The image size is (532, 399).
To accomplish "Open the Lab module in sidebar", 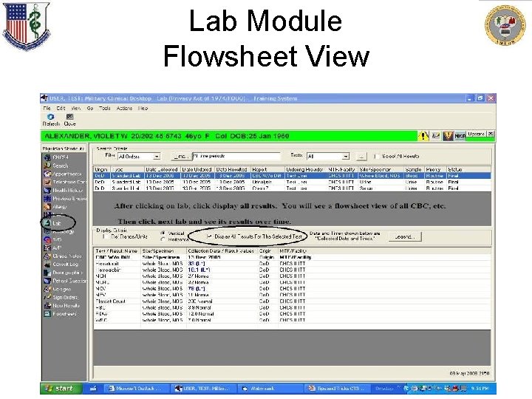I will coord(53,223).
